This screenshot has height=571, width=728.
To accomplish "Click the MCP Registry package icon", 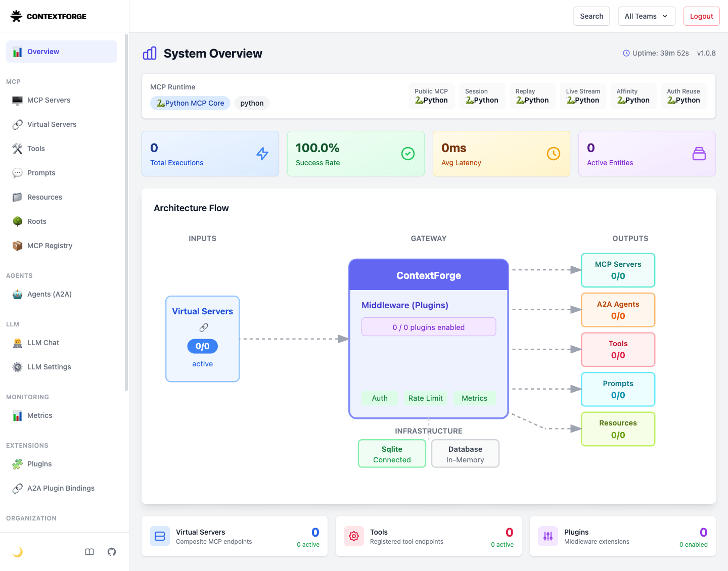I will [18, 246].
